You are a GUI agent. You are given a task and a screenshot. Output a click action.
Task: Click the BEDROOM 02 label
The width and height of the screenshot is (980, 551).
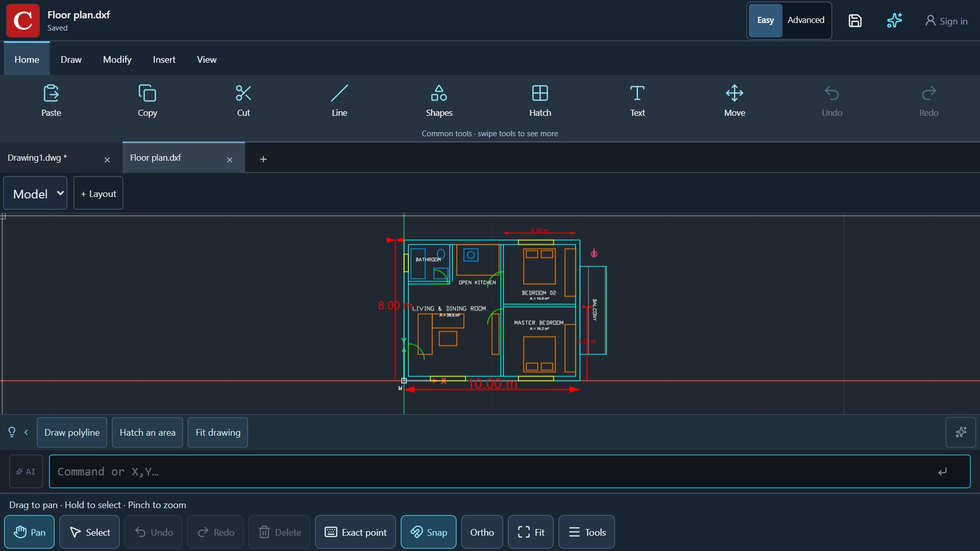[x=539, y=293]
